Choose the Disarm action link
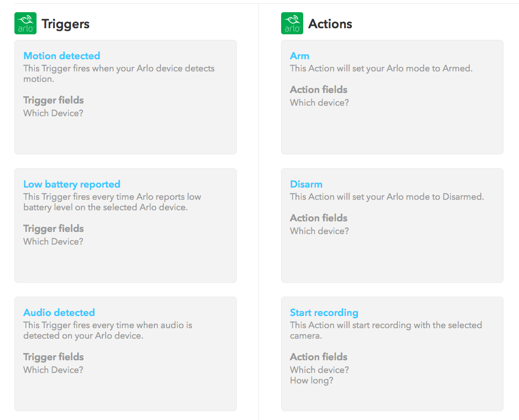The height and width of the screenshot is (420, 519). (306, 184)
